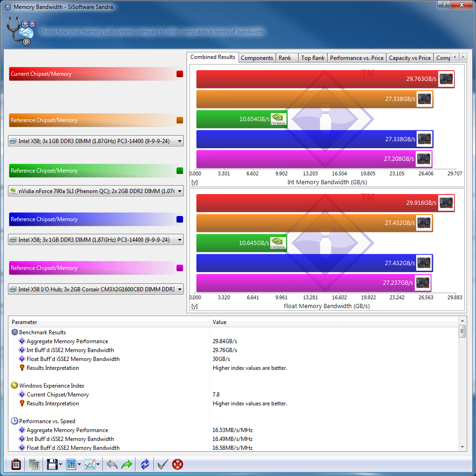Save results with the floppy disk icon
The image size is (476, 476).
point(52,464)
